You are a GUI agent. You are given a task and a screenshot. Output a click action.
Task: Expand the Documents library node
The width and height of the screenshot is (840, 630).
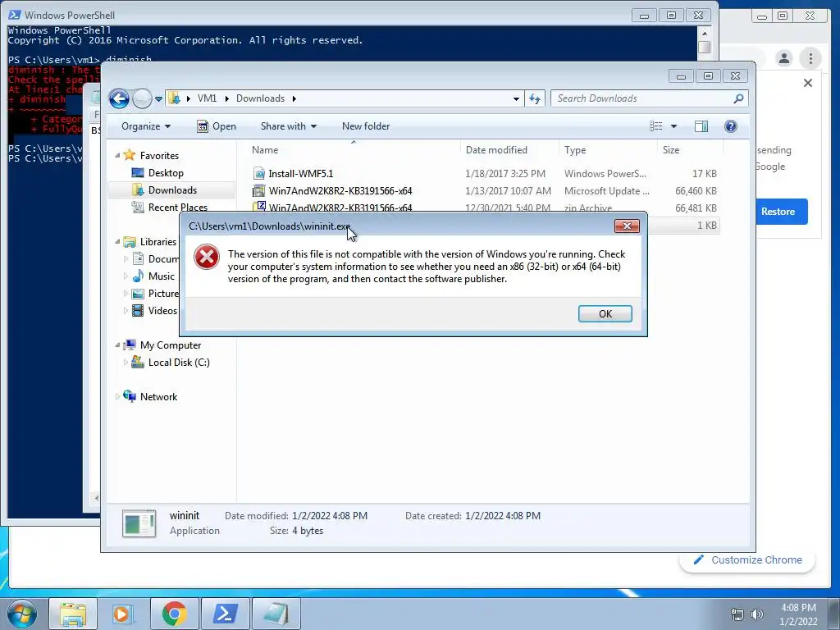126,258
